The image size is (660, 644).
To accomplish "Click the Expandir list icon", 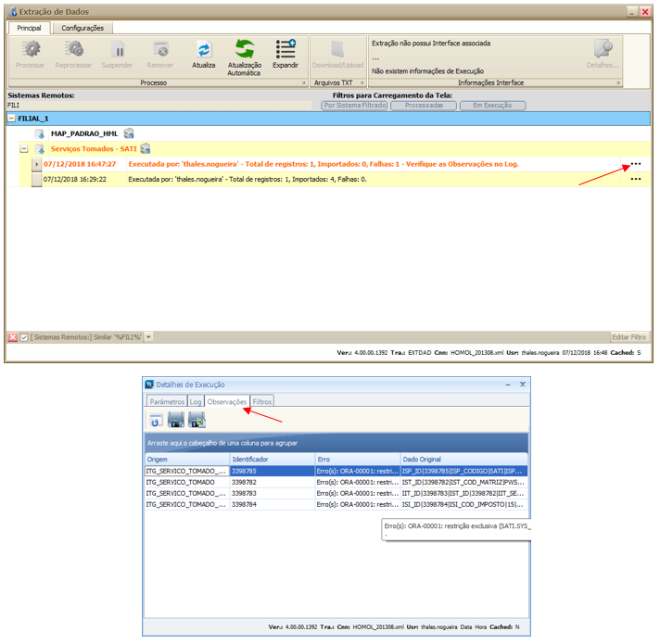I will pyautogui.click(x=286, y=49).
